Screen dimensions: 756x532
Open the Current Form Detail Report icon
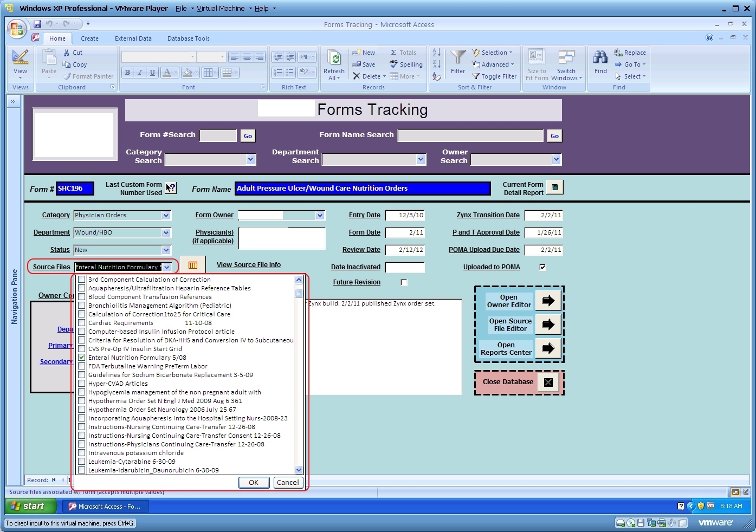[x=555, y=187]
